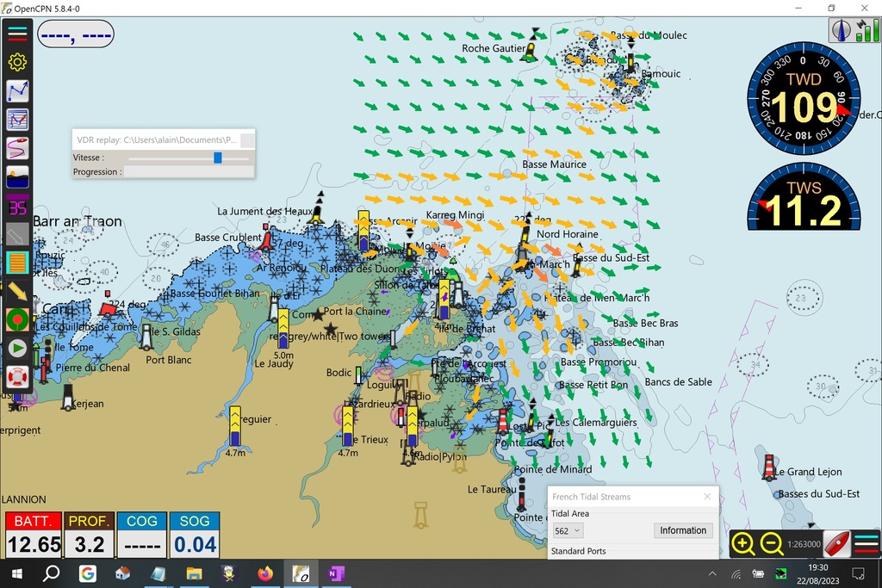882x588 pixels.
Task: Zoom in using the yellow plus magnifier
Action: (x=743, y=543)
